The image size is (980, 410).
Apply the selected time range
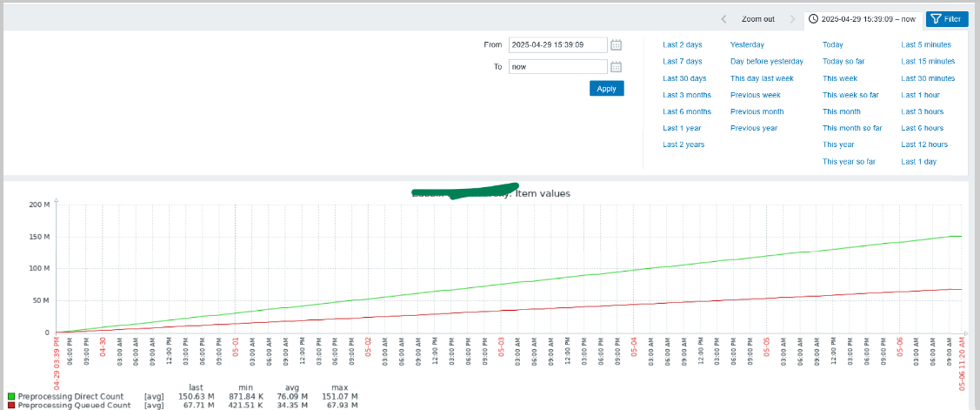point(606,89)
